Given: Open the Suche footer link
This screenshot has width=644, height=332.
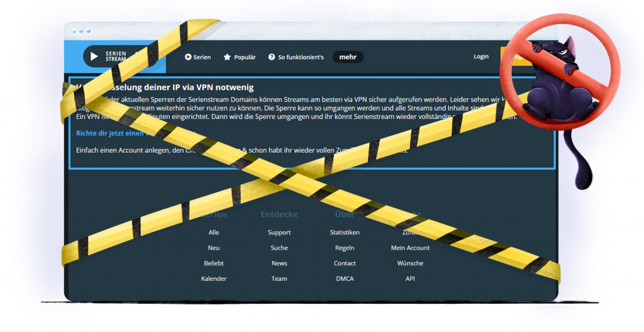Looking at the screenshot, I should click(x=279, y=248).
